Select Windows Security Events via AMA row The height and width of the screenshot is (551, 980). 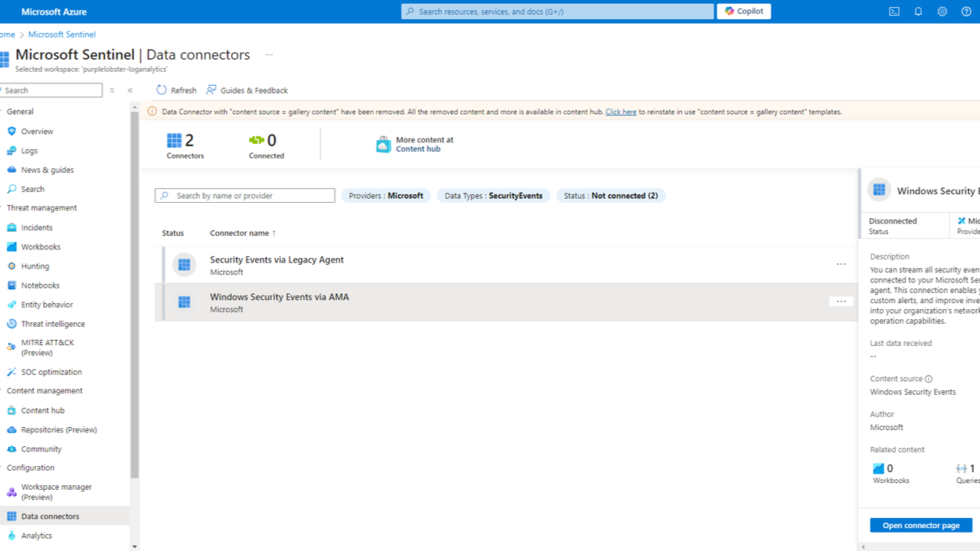505,302
